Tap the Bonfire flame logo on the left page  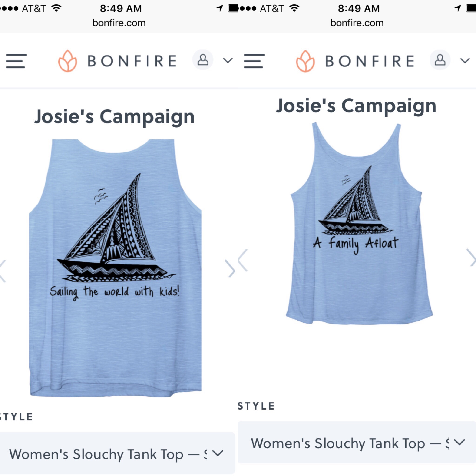click(x=67, y=61)
